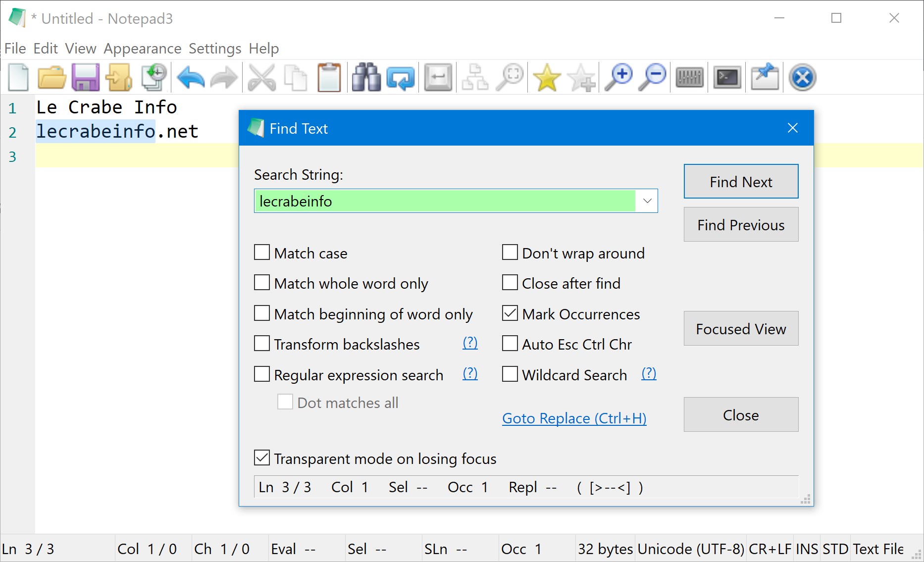Click the 'Le Crabe Info' text line
The height and width of the screenshot is (562, 924).
[106, 107]
